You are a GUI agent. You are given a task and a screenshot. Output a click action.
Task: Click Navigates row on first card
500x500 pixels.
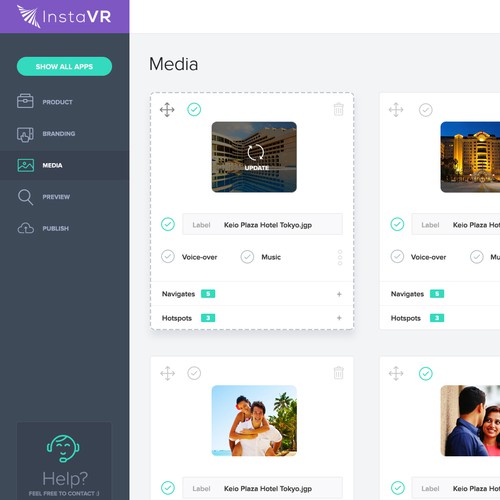tap(252, 294)
